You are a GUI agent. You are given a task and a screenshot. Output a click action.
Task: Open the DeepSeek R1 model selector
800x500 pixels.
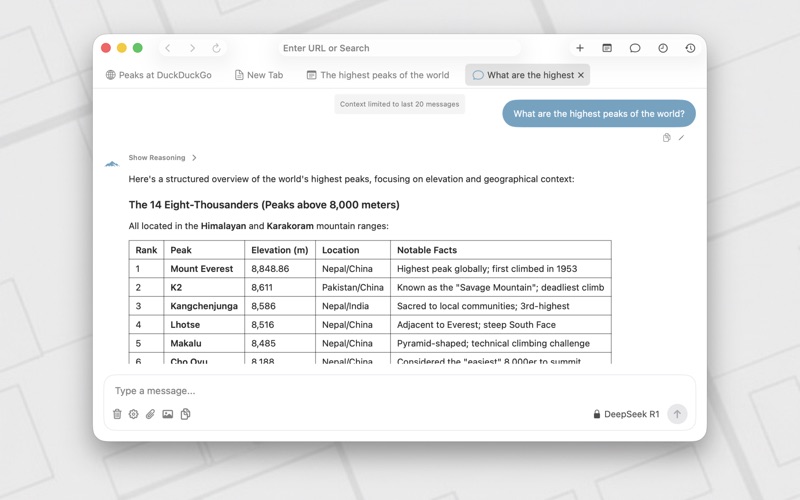(x=627, y=414)
